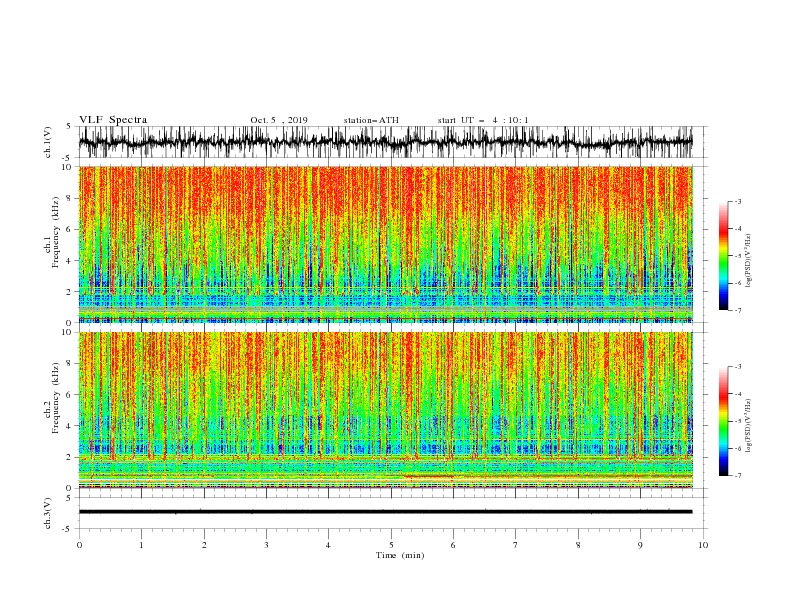Click the 'VLF Spectra' title text
Screen dimensions: 792x612
(113, 120)
